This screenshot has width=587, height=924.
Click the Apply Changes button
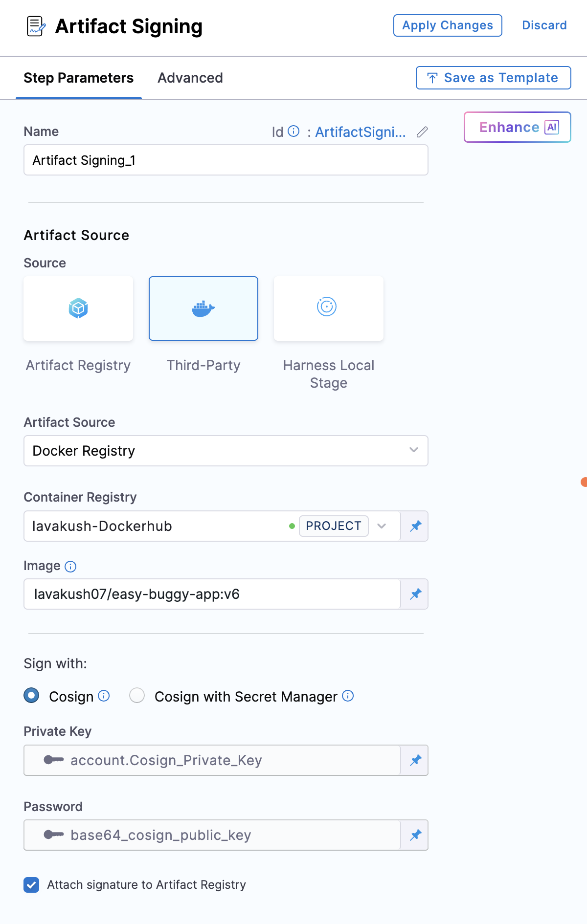point(447,25)
